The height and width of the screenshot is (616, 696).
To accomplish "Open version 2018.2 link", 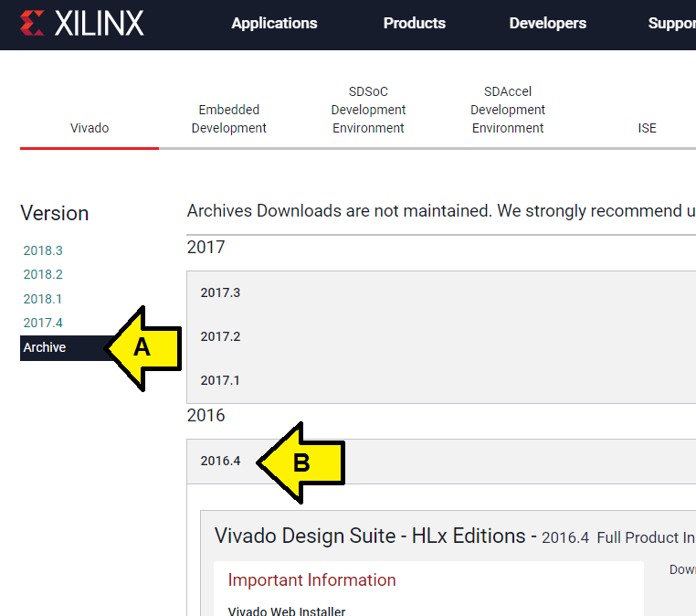I will pyautogui.click(x=43, y=274).
